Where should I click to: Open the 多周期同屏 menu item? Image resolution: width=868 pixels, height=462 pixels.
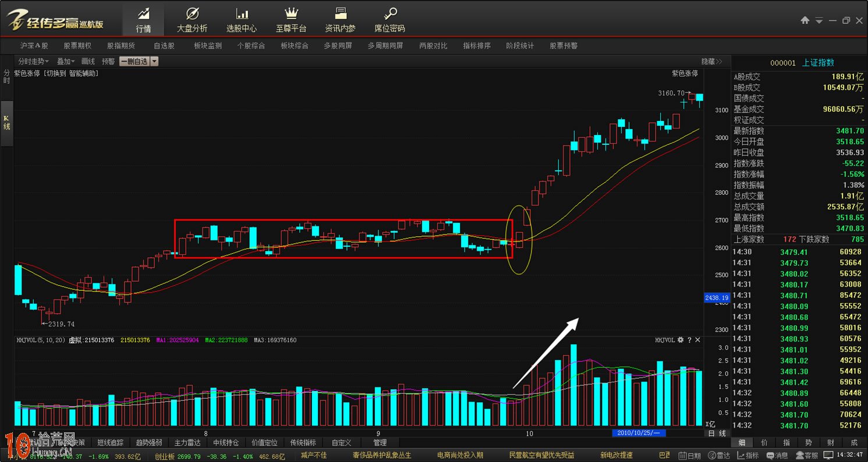385,45
